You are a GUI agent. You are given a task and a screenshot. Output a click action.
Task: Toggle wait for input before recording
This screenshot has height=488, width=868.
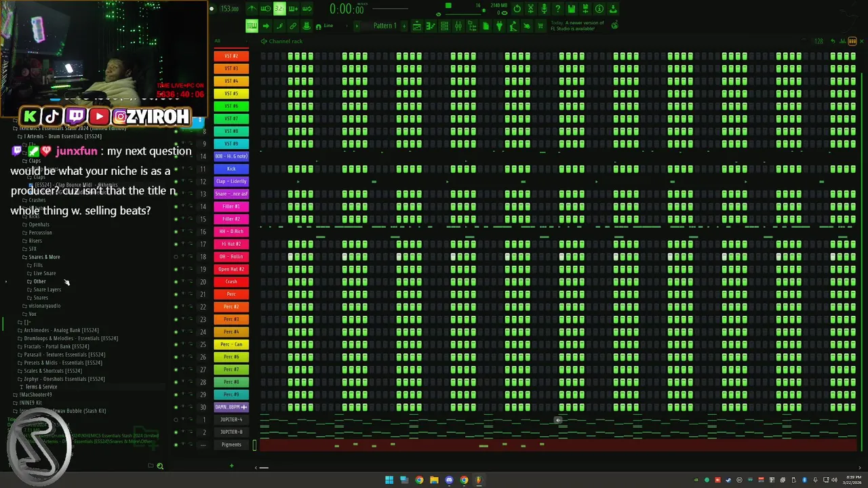point(266,8)
